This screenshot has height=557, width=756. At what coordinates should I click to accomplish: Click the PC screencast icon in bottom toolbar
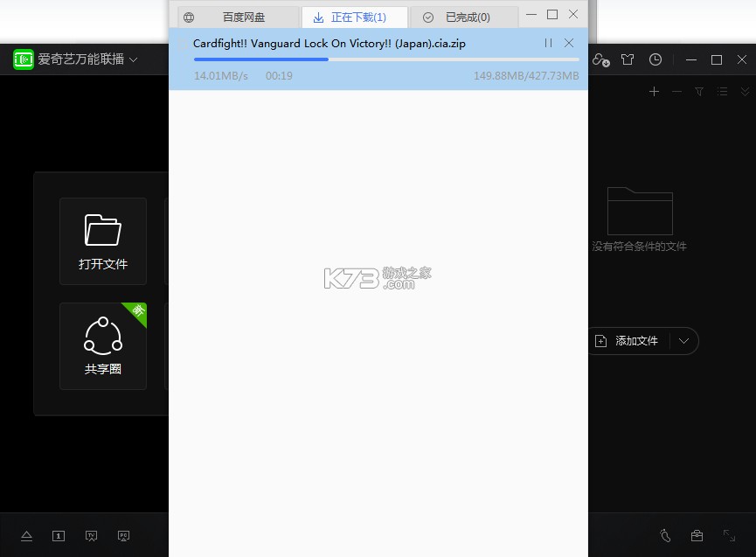click(123, 535)
